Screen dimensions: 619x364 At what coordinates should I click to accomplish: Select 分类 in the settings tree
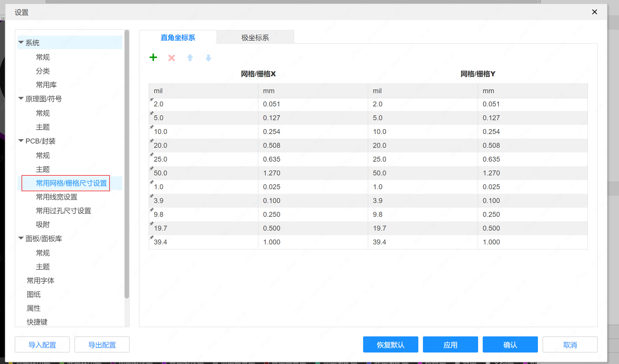tap(43, 71)
